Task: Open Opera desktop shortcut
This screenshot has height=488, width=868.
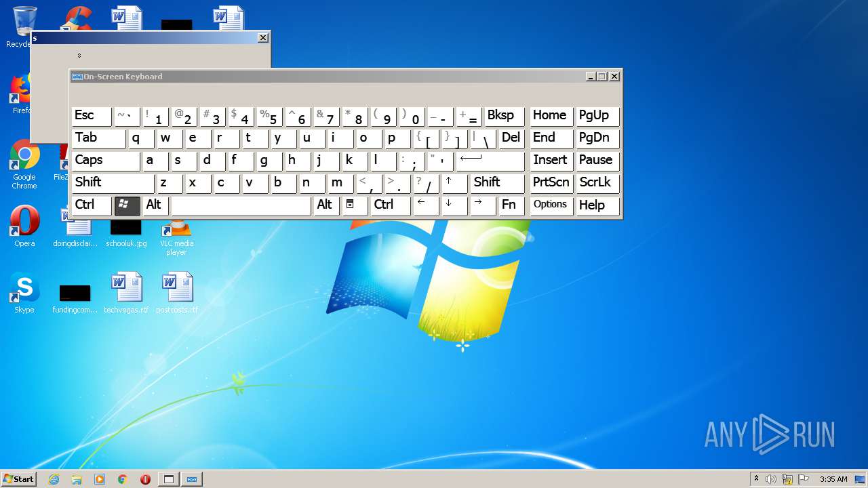Action: coord(24,226)
